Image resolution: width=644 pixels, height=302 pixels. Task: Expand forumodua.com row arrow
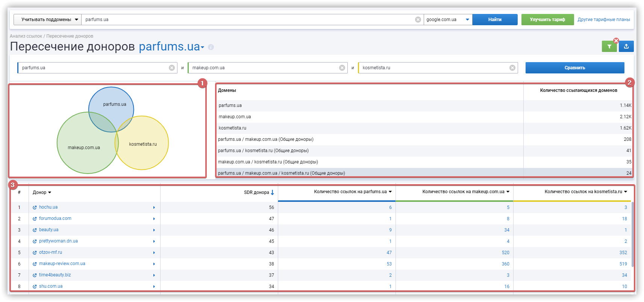pos(154,219)
